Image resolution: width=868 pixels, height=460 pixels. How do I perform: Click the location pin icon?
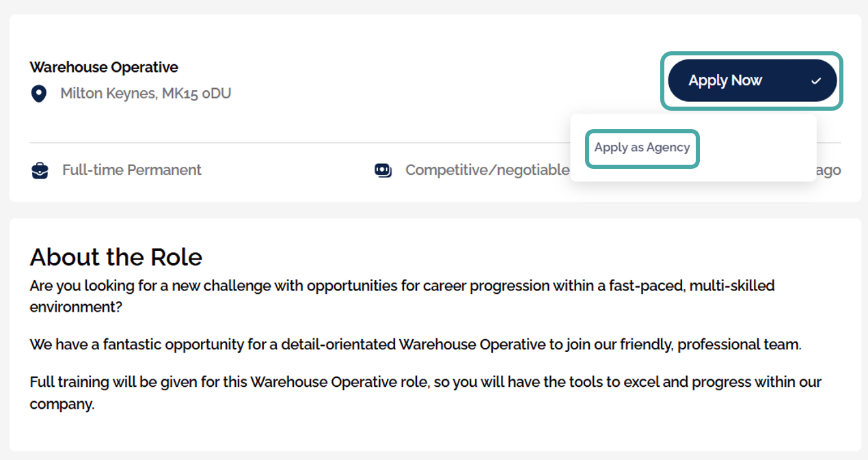click(x=39, y=94)
